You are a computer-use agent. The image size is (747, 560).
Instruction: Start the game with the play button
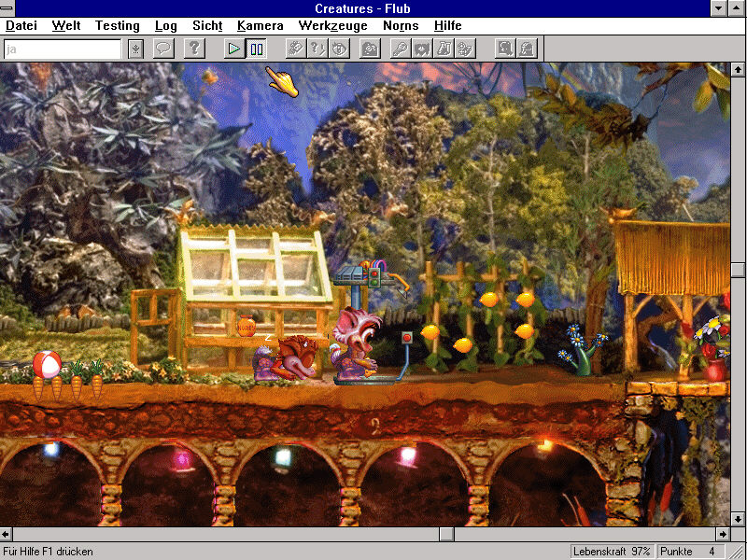[234, 49]
